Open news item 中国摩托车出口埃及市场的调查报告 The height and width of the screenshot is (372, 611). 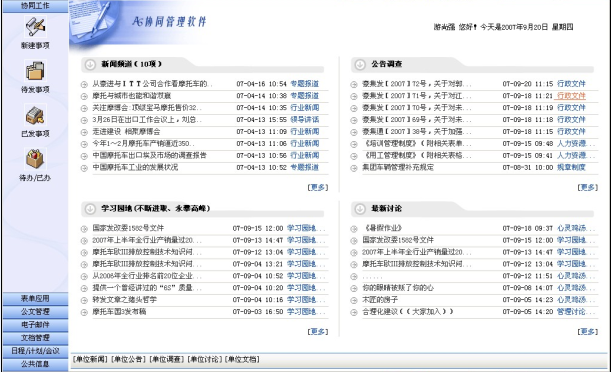(x=150, y=155)
